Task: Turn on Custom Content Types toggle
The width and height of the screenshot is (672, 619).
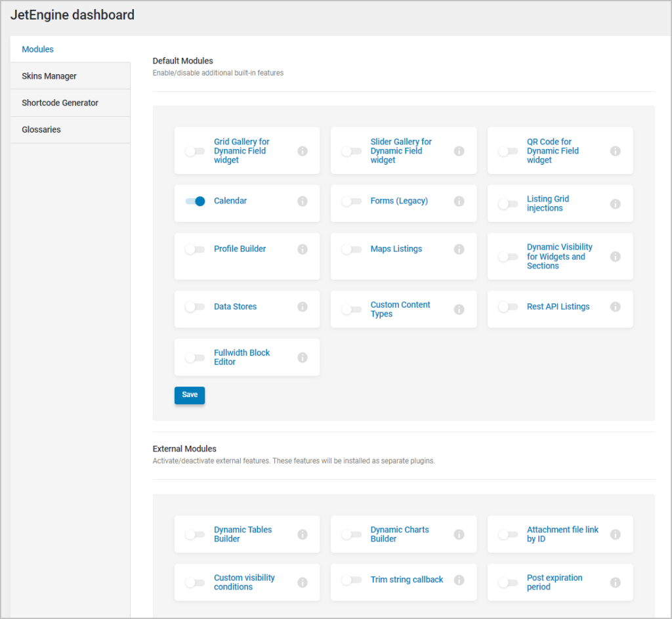Action: pos(352,309)
